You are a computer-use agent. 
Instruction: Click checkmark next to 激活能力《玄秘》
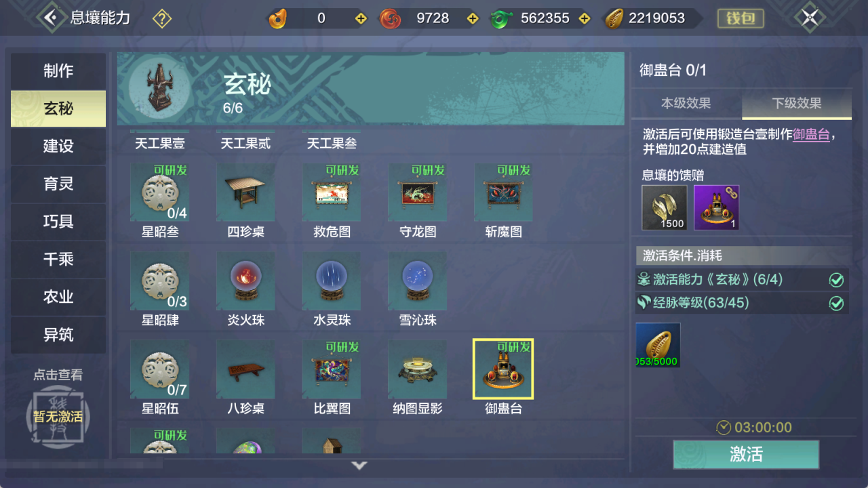[836, 280]
